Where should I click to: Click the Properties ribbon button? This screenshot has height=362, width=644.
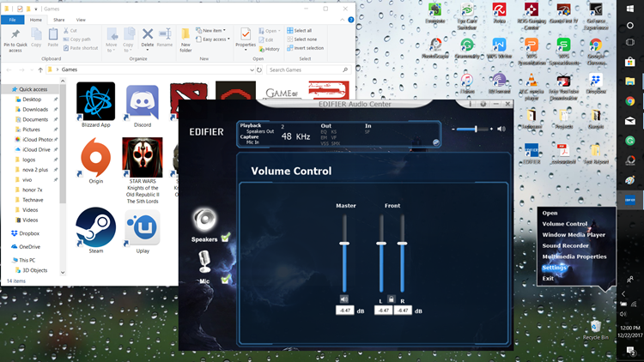pos(246,39)
